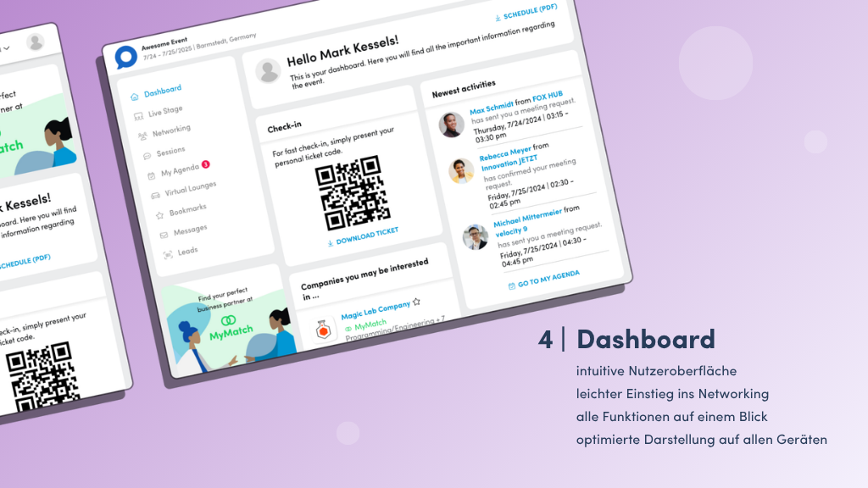Screen dimensions: 868x488
Task: Bookmark Magic Lab Company with the star
Action: click(416, 302)
